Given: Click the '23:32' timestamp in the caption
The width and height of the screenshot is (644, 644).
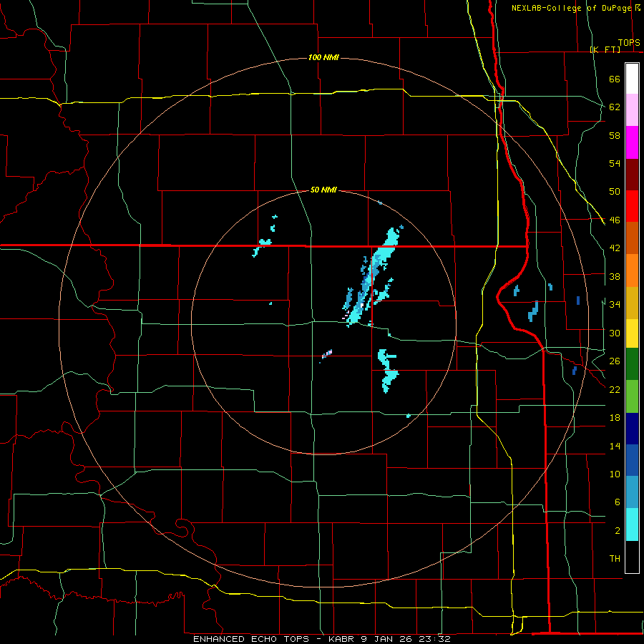Looking at the screenshot, I should tap(434, 639).
